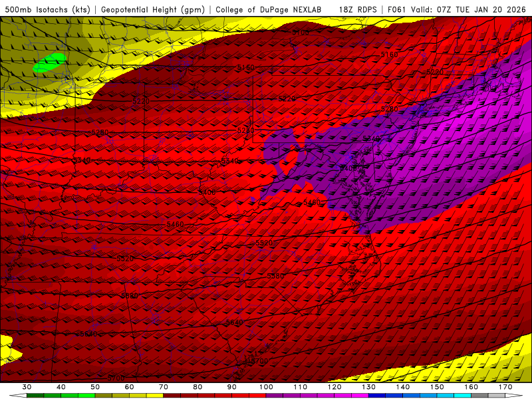Click the 5100 height contour label

tap(301, 32)
